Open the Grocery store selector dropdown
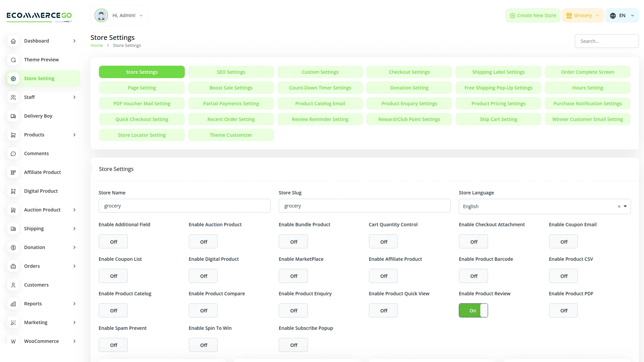 (583, 15)
